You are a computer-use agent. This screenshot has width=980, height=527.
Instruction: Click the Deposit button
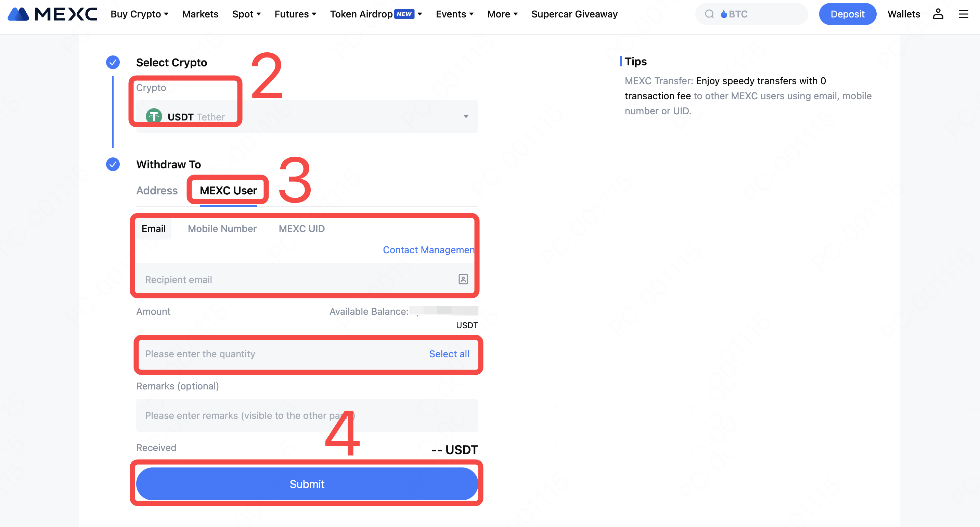click(847, 14)
